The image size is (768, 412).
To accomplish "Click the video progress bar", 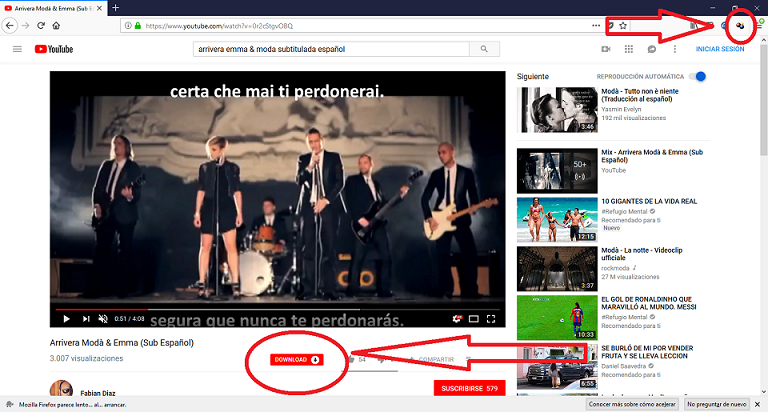I will click(x=277, y=310).
